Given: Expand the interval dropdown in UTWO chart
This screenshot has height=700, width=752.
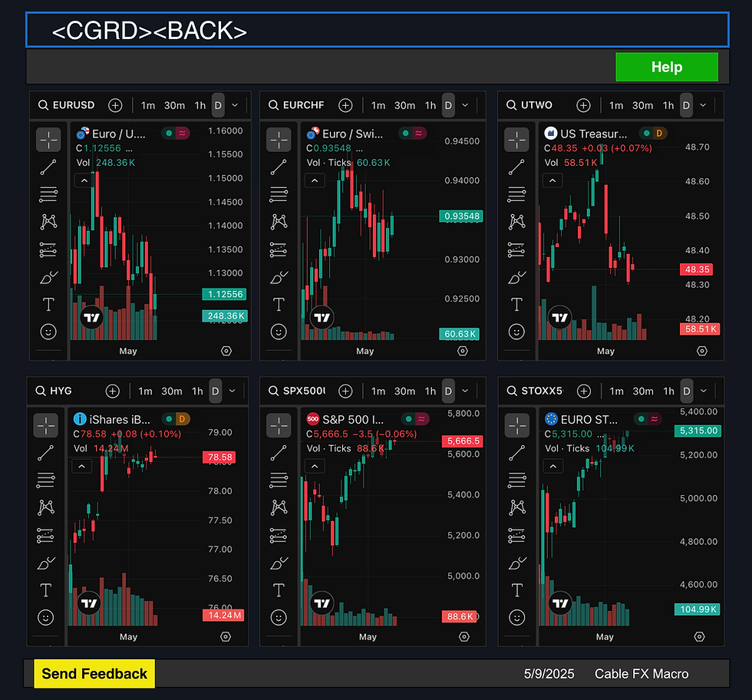Looking at the screenshot, I should tap(703, 105).
